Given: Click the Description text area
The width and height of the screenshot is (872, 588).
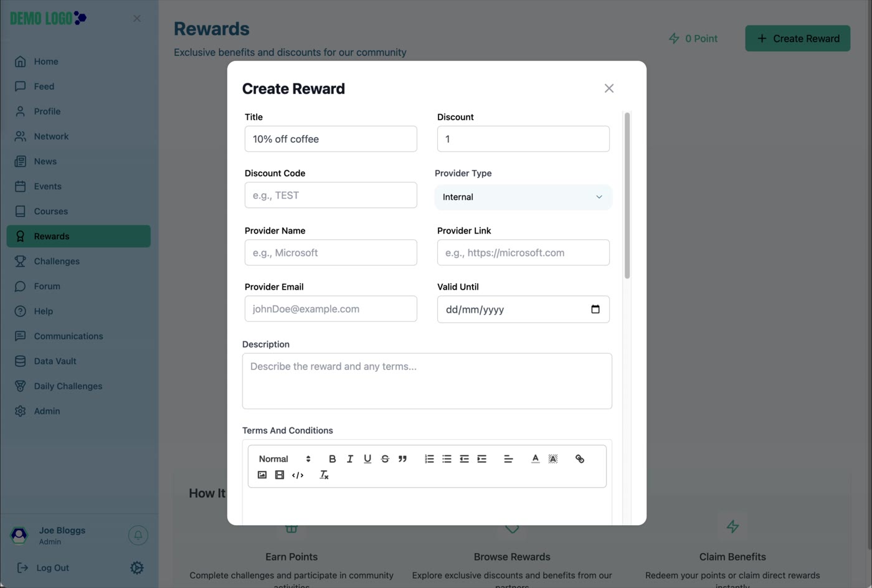Looking at the screenshot, I should 427,381.
